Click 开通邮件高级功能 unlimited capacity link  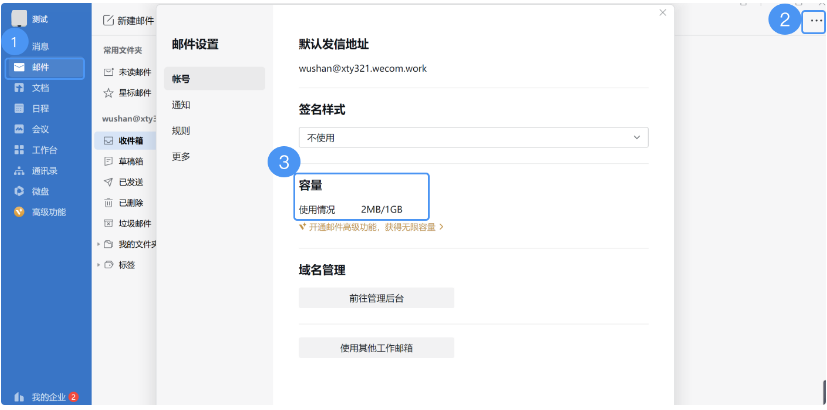click(x=372, y=227)
